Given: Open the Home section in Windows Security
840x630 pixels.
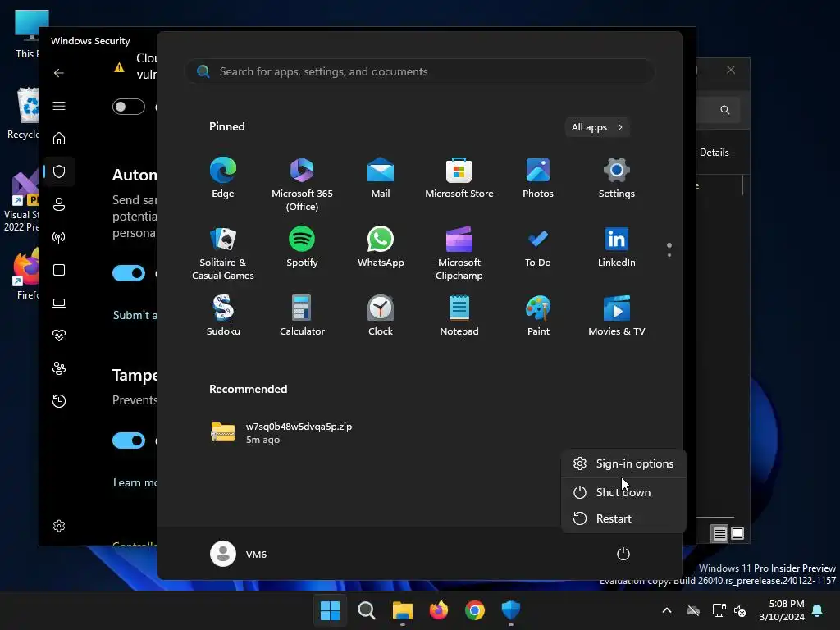Looking at the screenshot, I should coord(59,138).
